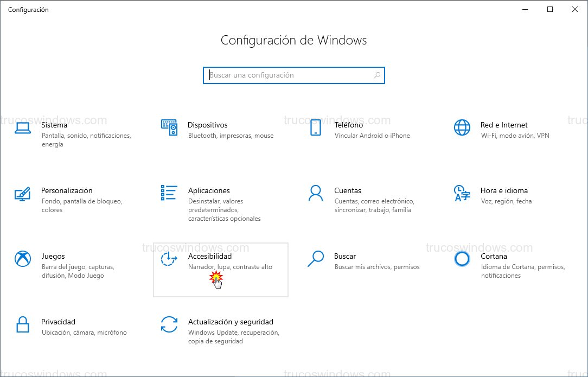Click the Actualización y seguridad arrows icon
588x377 pixels.
pyautogui.click(x=169, y=324)
